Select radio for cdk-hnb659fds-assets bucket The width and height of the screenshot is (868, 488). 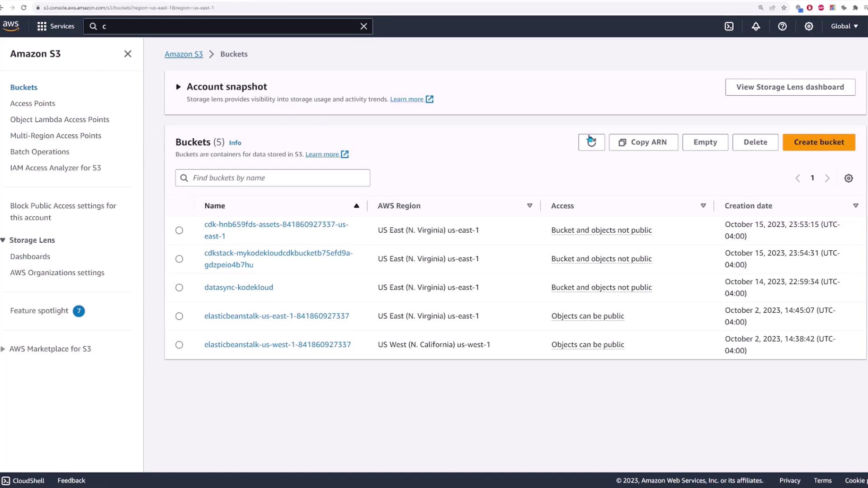[179, 230]
